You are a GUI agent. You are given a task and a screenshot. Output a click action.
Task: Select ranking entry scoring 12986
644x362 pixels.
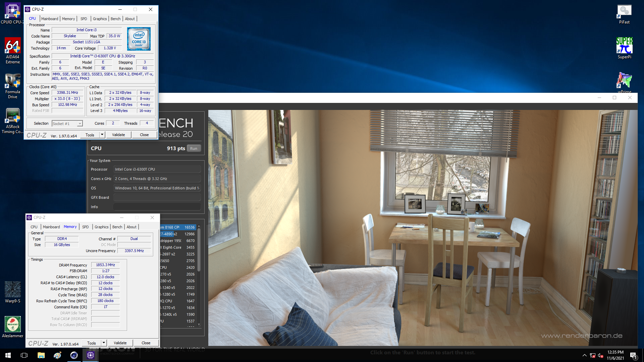pyautogui.click(x=178, y=234)
